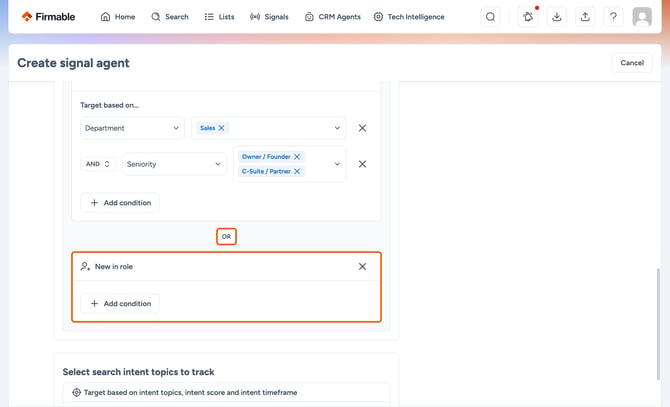Open the Home page
Viewport: 670px width, 407px height.
pos(118,17)
